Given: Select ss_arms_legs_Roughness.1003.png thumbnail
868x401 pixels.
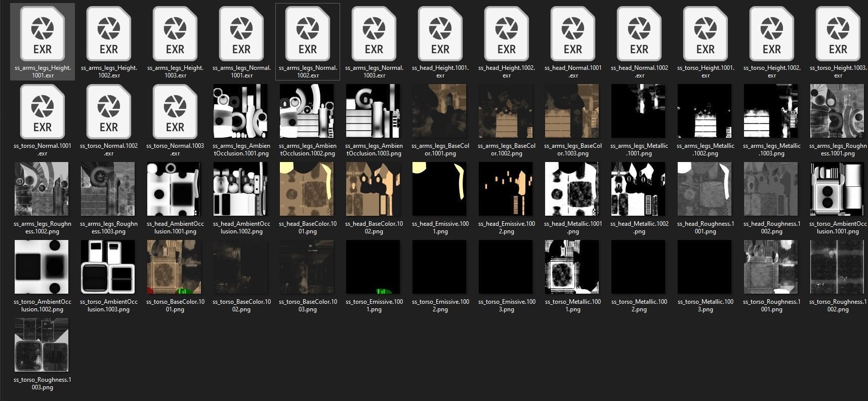Looking at the screenshot, I should pyautogui.click(x=108, y=189).
